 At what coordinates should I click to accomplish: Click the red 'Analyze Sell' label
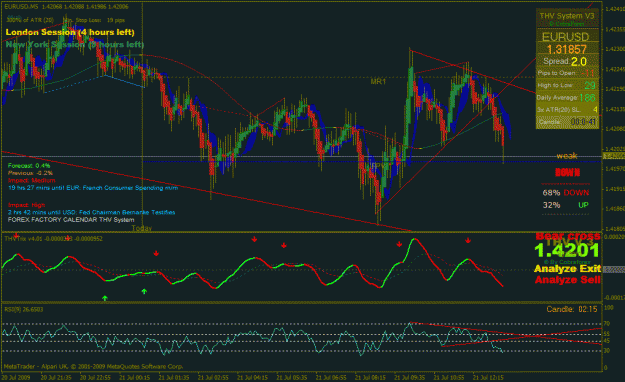(568, 280)
